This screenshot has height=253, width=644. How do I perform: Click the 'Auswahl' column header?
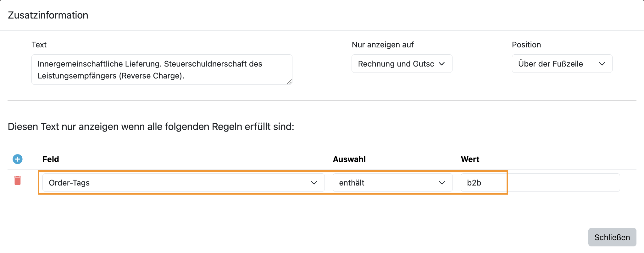[349, 159]
